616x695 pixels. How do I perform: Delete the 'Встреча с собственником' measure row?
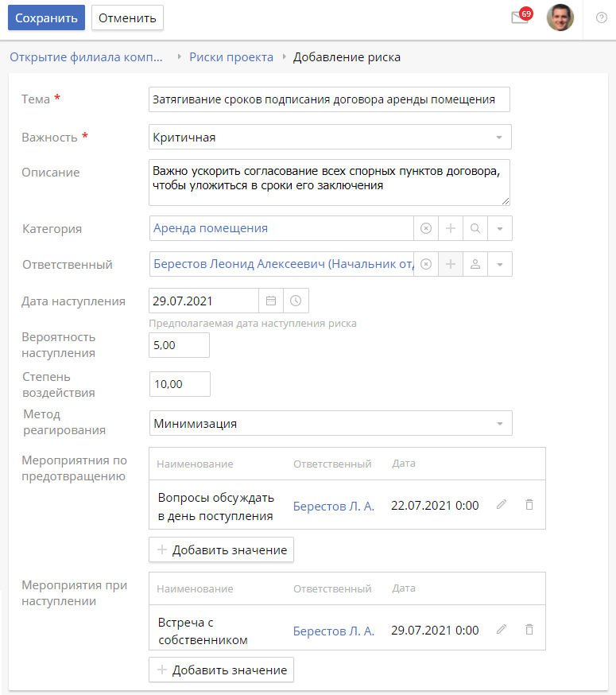[x=529, y=630]
